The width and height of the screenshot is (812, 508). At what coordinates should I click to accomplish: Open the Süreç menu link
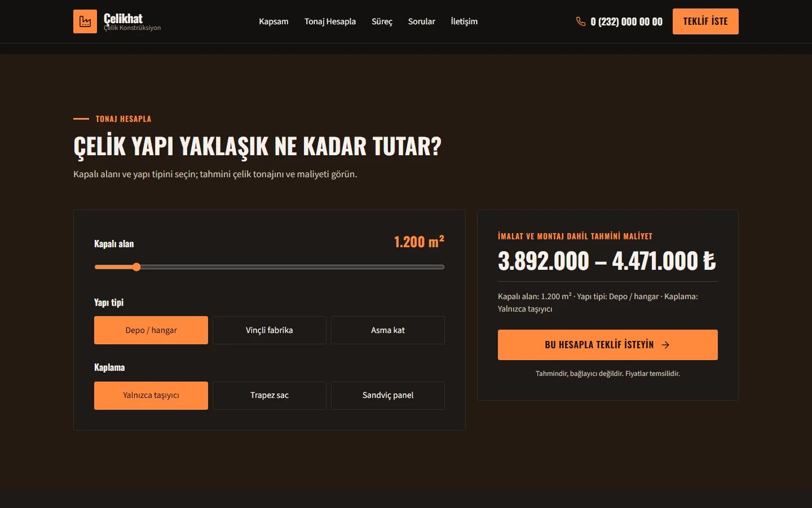382,21
